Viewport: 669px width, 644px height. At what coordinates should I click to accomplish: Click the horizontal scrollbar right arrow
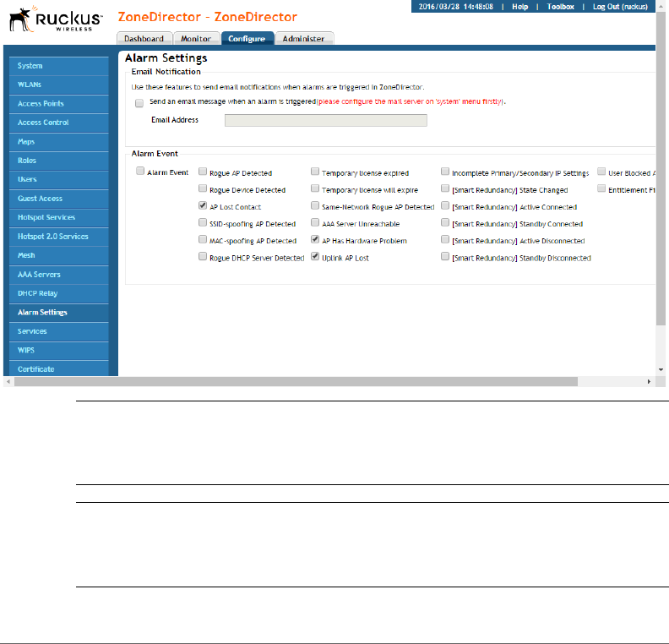click(x=649, y=381)
